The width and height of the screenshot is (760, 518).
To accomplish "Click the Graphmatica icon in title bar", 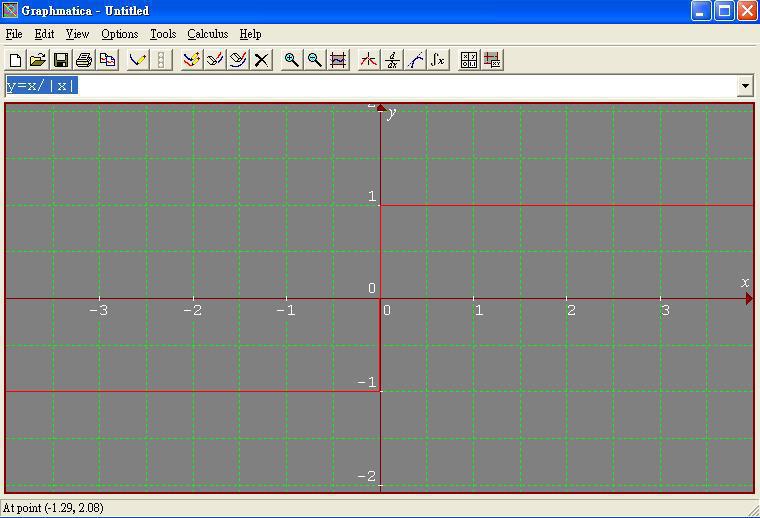I will pyautogui.click(x=10, y=10).
